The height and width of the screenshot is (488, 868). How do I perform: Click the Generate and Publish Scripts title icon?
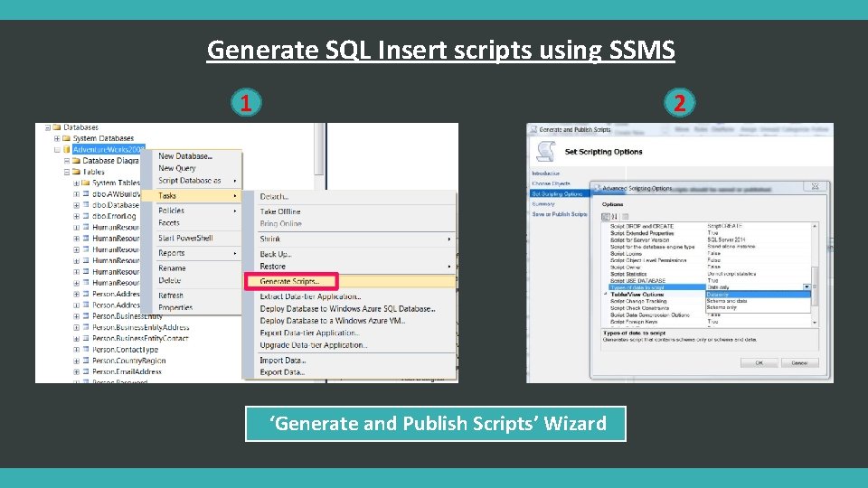533,129
